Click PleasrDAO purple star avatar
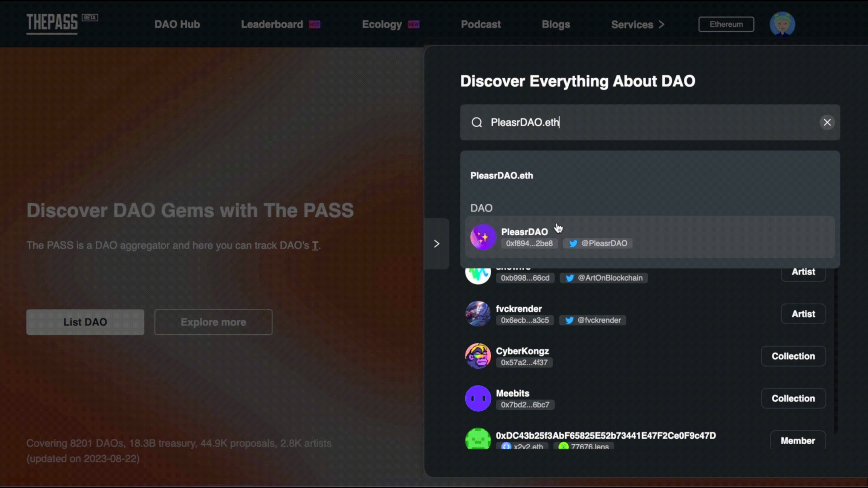 coord(483,237)
